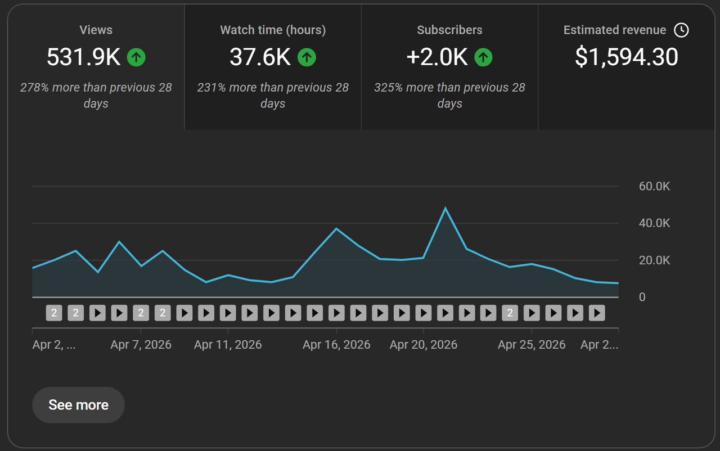Click the last video play marker on the timeline

click(x=597, y=313)
